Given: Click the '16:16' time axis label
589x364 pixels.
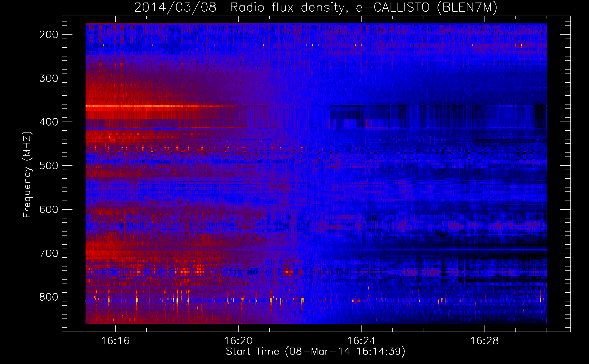Looking at the screenshot, I should [x=115, y=341].
